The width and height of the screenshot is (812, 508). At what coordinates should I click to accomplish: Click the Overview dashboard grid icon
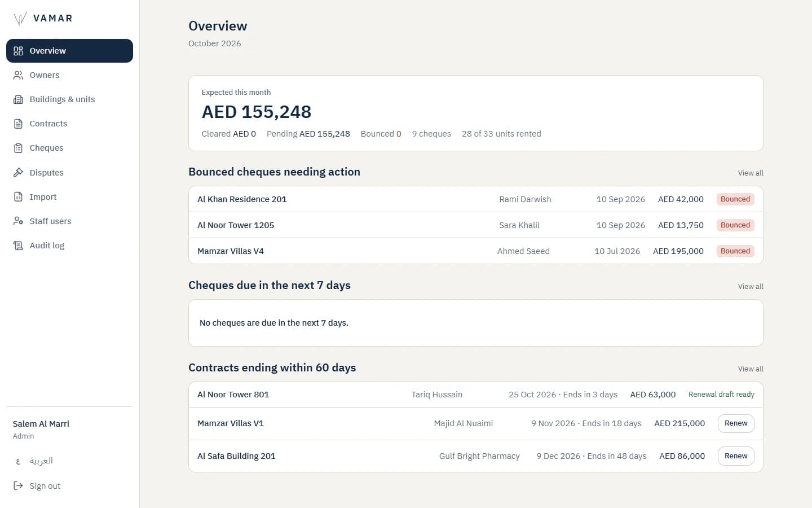(18, 51)
